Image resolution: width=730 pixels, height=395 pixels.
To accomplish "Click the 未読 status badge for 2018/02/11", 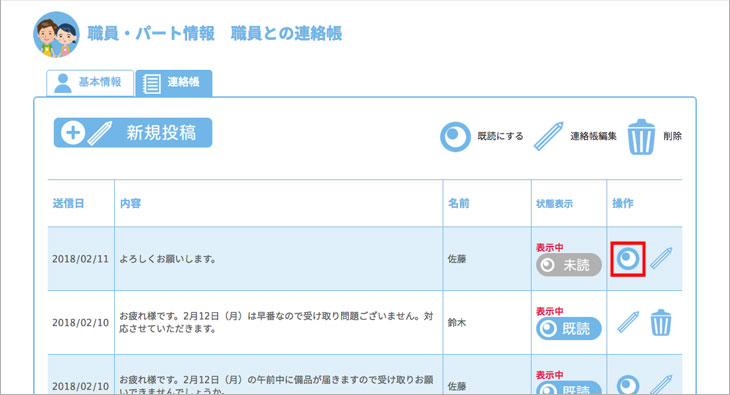I will (x=568, y=265).
